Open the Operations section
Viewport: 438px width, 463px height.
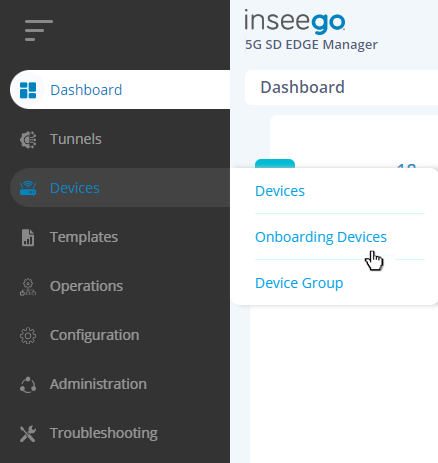(x=120, y=286)
